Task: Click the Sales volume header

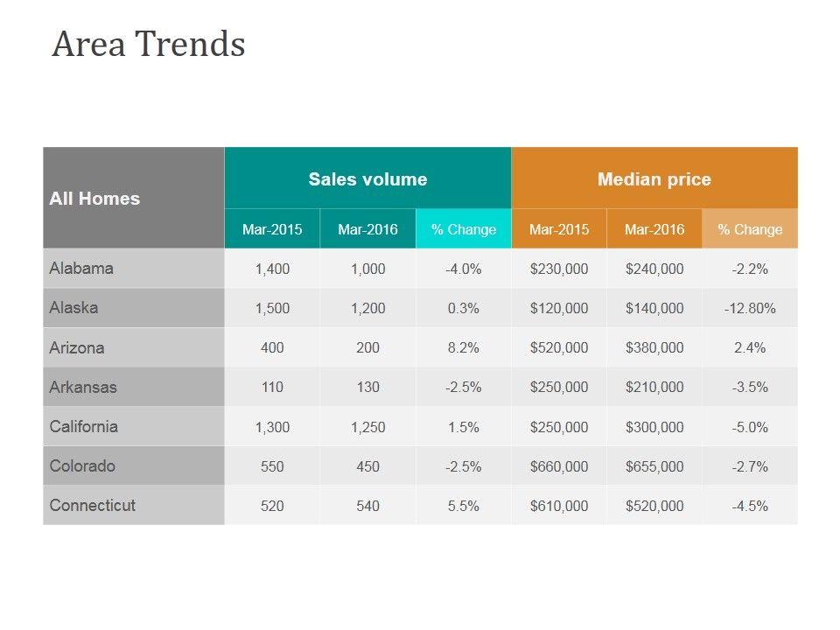Action: tap(367, 179)
